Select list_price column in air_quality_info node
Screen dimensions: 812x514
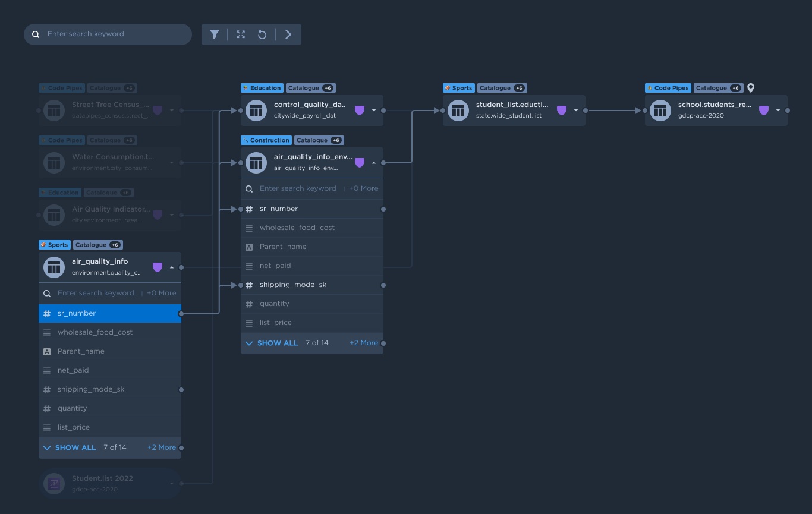click(110, 427)
